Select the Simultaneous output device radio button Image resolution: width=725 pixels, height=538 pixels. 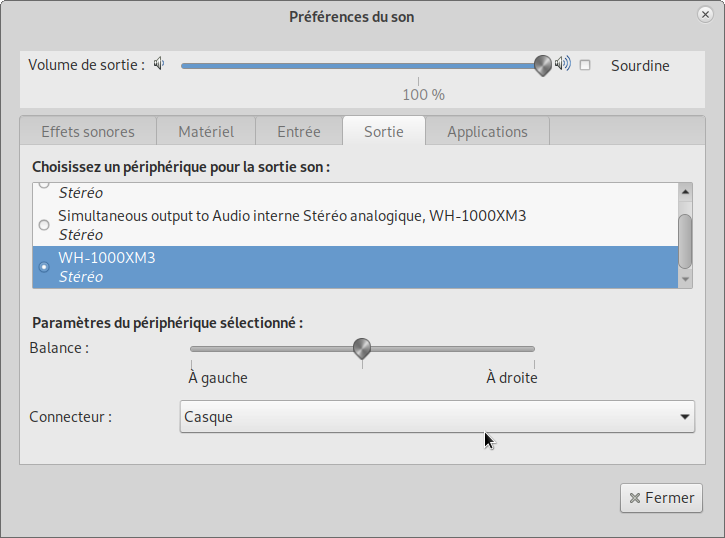click(x=44, y=225)
